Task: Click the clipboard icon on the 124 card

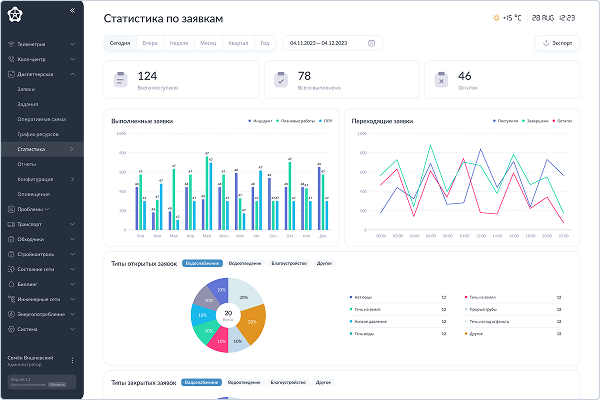Action: 121,80
